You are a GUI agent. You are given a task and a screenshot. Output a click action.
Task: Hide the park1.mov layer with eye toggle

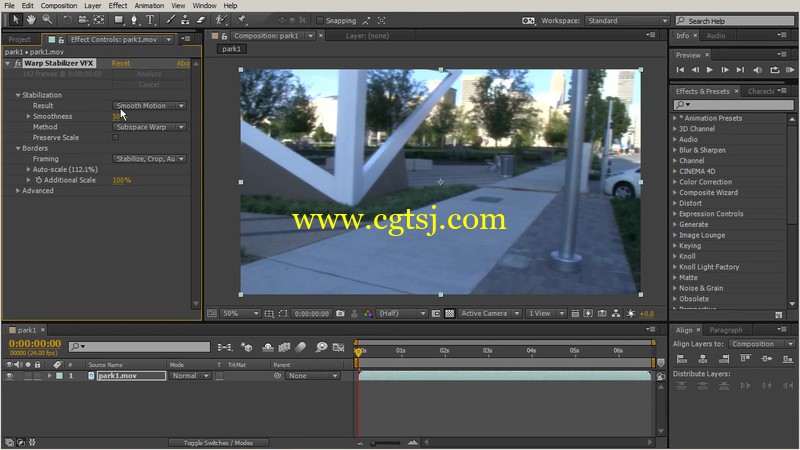click(x=9, y=376)
